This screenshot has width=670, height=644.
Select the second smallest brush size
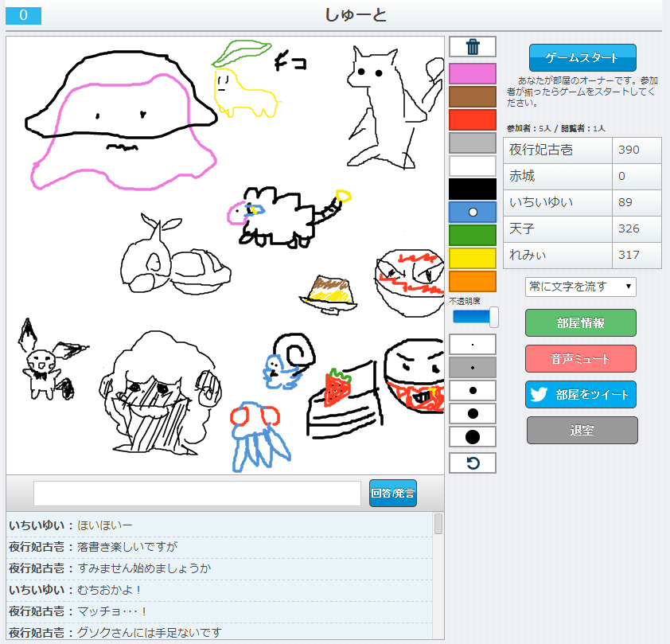[x=473, y=368]
